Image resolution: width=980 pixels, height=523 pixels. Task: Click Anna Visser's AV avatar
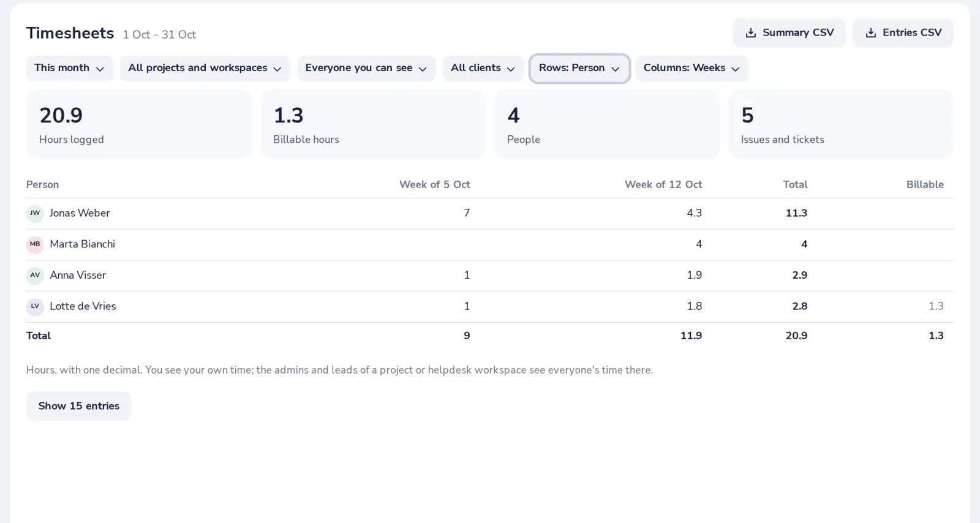(35, 276)
